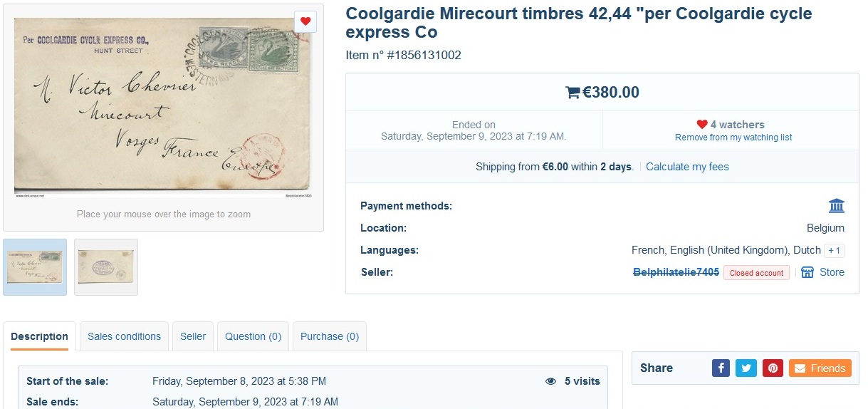Open Calculate my fees link

[x=687, y=167]
